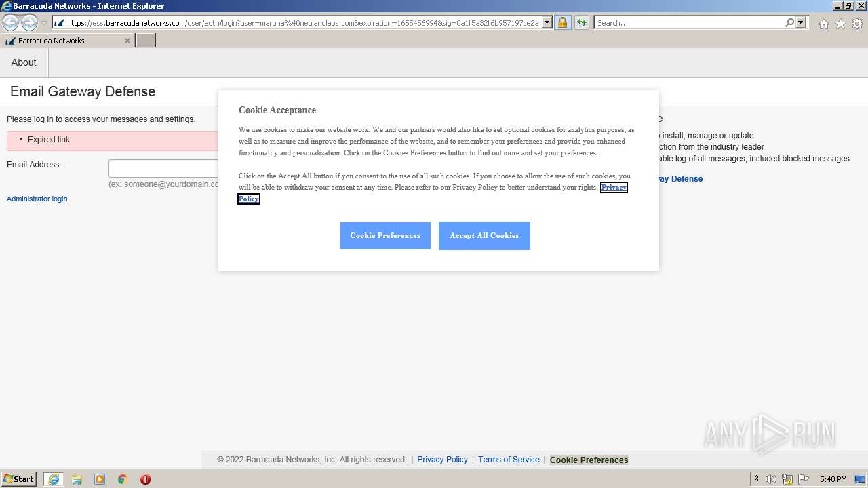Image resolution: width=868 pixels, height=488 pixels.
Task: Click the volume speaker tray icon
Action: pyautogui.click(x=771, y=479)
